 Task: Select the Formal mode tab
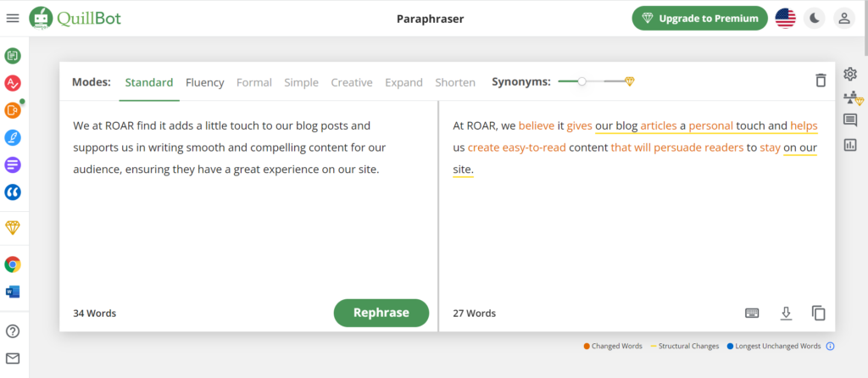pos(254,82)
